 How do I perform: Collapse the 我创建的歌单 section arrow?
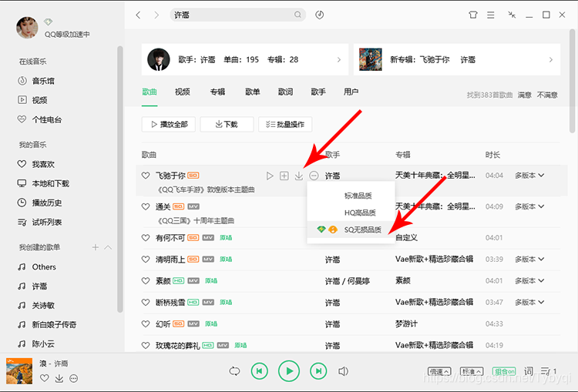point(108,247)
